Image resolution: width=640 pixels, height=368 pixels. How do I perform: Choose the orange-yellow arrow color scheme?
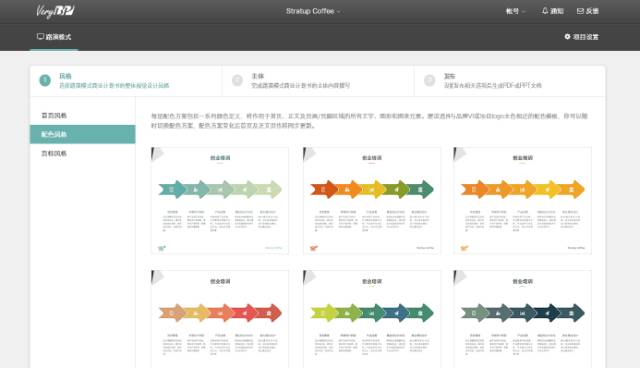(x=522, y=201)
